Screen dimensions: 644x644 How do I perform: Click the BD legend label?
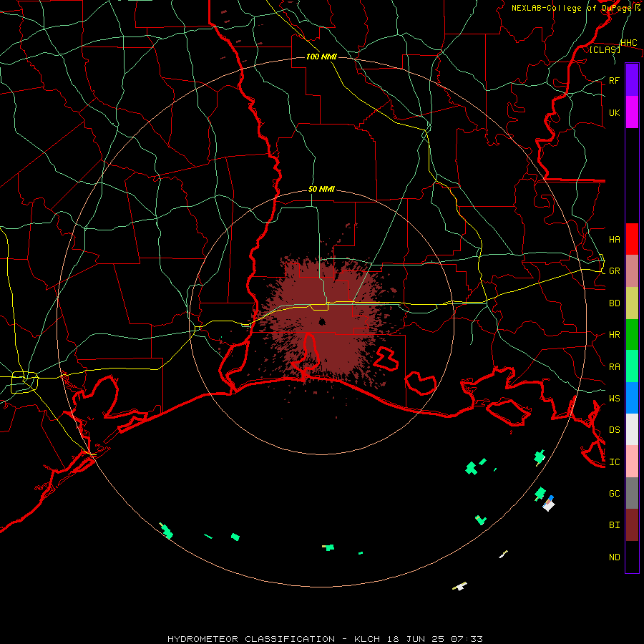614,303
